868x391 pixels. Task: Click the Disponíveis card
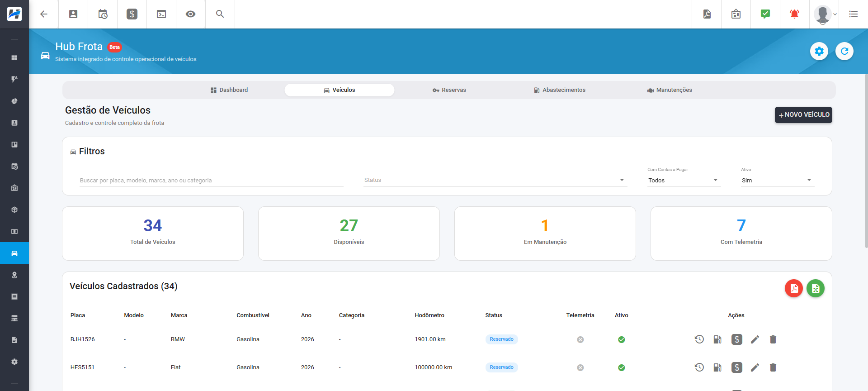tap(349, 234)
